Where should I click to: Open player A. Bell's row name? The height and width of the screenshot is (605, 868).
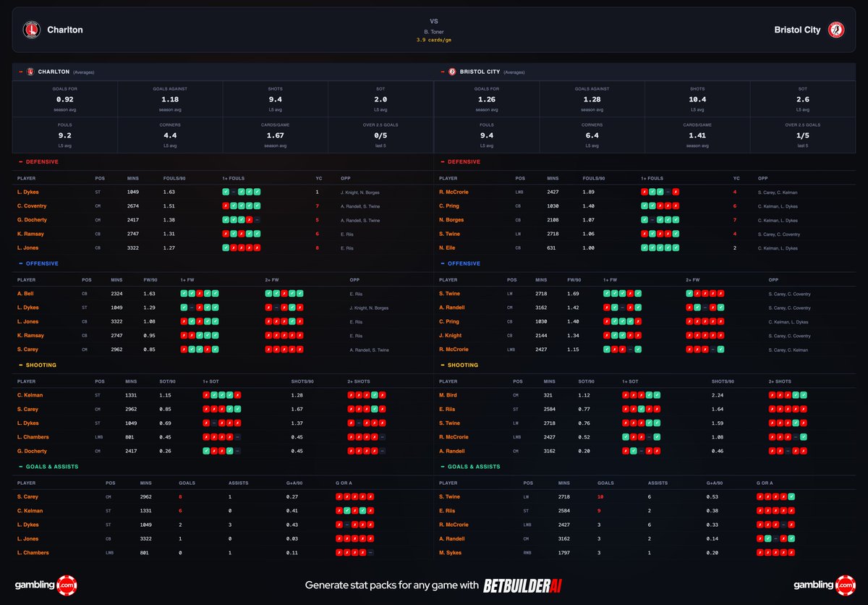pyautogui.click(x=25, y=294)
